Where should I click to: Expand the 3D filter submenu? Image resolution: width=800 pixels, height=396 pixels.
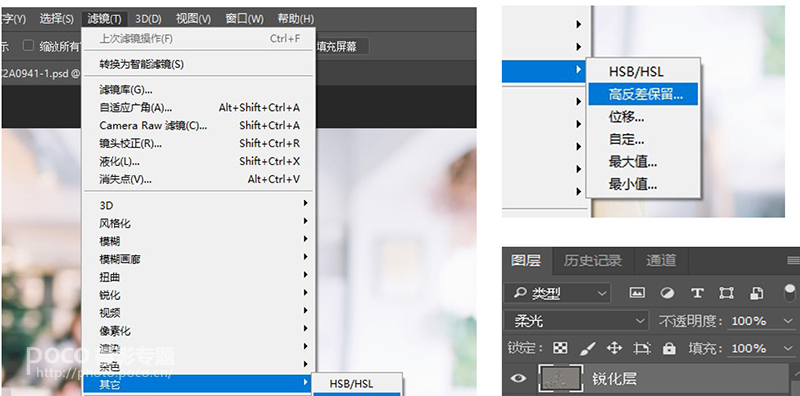[x=198, y=205]
